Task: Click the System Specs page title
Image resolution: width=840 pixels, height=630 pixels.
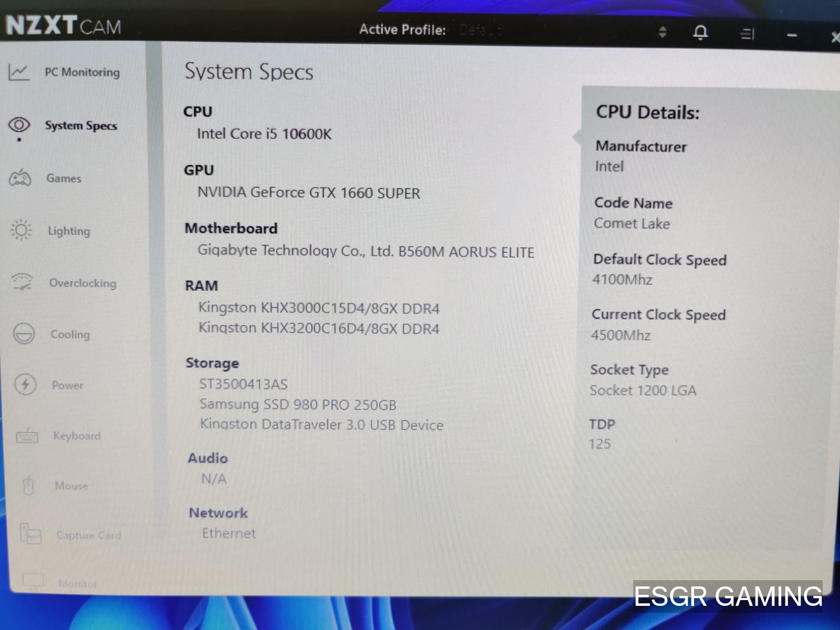Action: [x=249, y=72]
